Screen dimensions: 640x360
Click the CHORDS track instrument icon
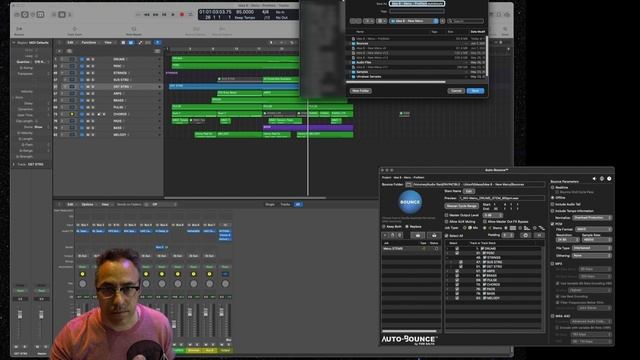(72, 114)
